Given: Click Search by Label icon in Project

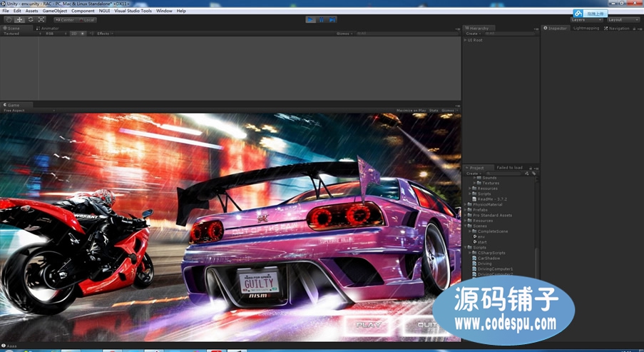Looking at the screenshot, I should [x=533, y=173].
